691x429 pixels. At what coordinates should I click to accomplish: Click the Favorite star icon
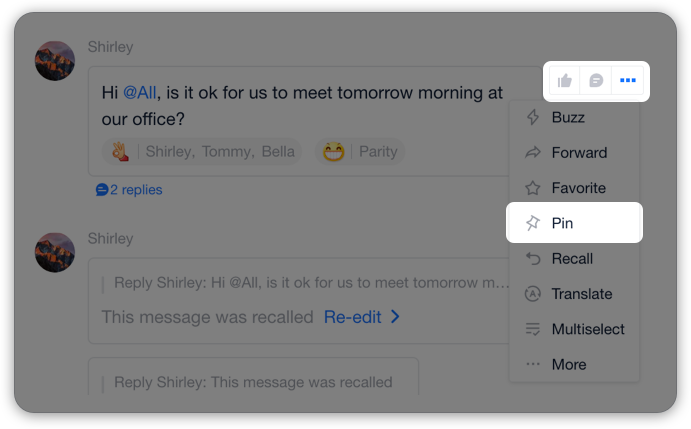click(533, 188)
